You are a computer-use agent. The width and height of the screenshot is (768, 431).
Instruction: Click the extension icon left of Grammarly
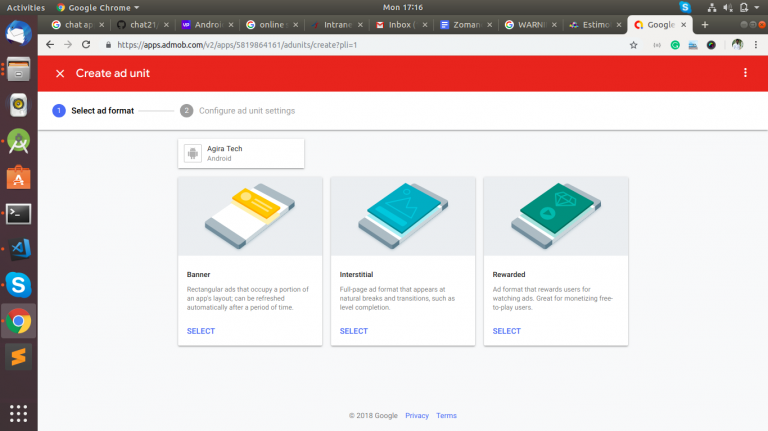[x=657, y=45]
